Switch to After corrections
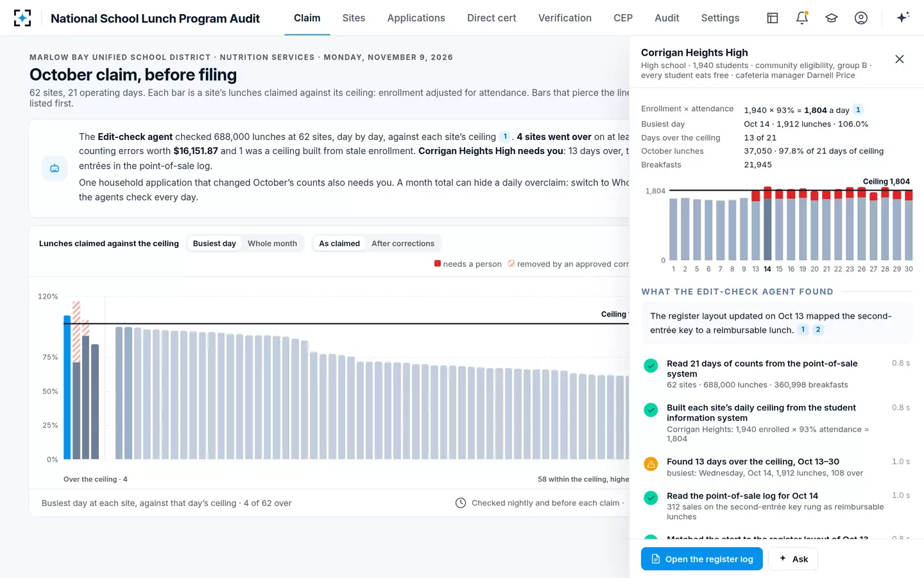Image resolution: width=924 pixels, height=578 pixels. click(x=403, y=243)
